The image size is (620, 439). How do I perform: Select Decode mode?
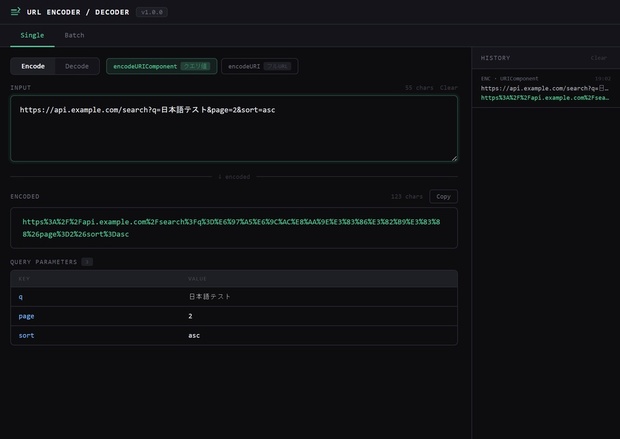point(77,66)
